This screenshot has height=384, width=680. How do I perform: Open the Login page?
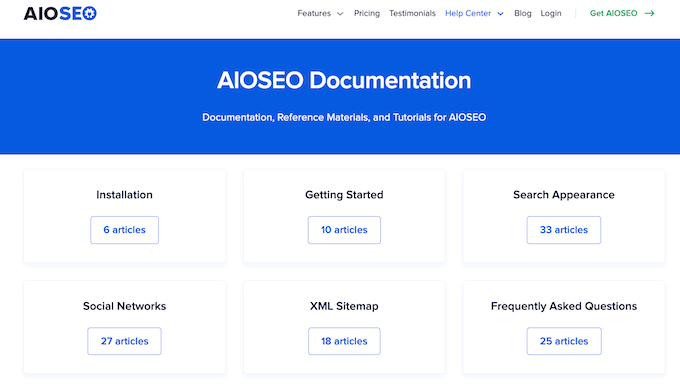tap(551, 13)
